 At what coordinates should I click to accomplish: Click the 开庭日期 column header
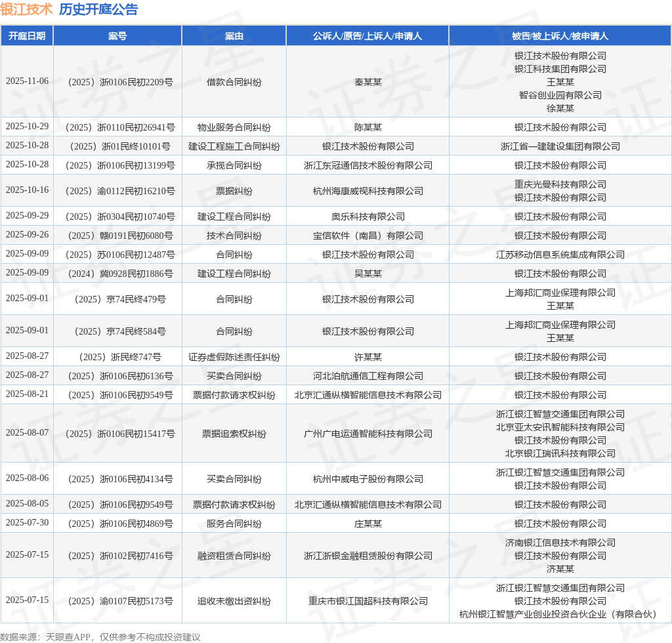27,36
